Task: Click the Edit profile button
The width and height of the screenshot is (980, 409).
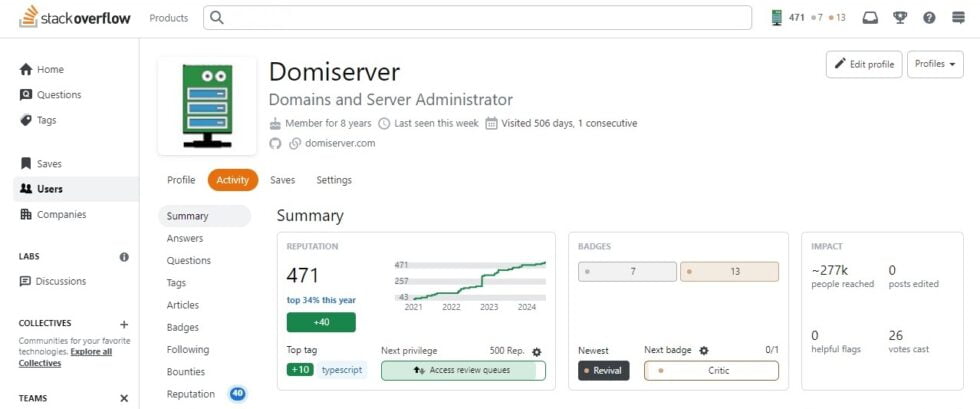Action: [x=864, y=64]
